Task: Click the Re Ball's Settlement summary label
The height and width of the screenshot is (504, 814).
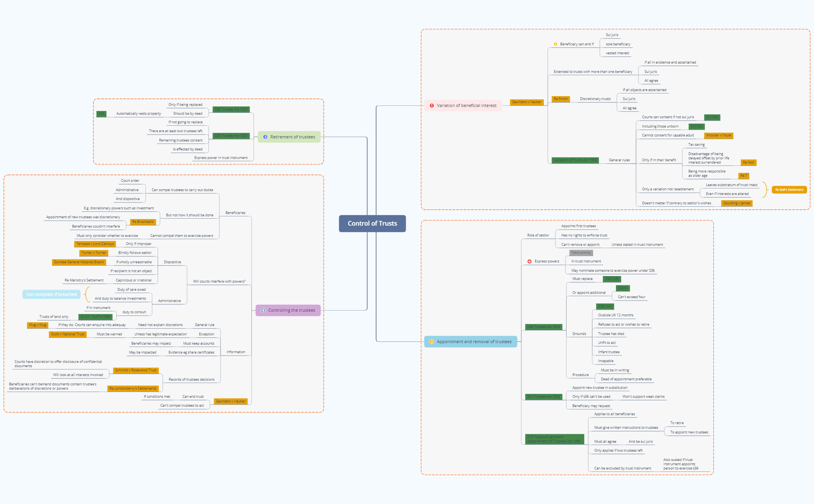Action: (x=789, y=190)
